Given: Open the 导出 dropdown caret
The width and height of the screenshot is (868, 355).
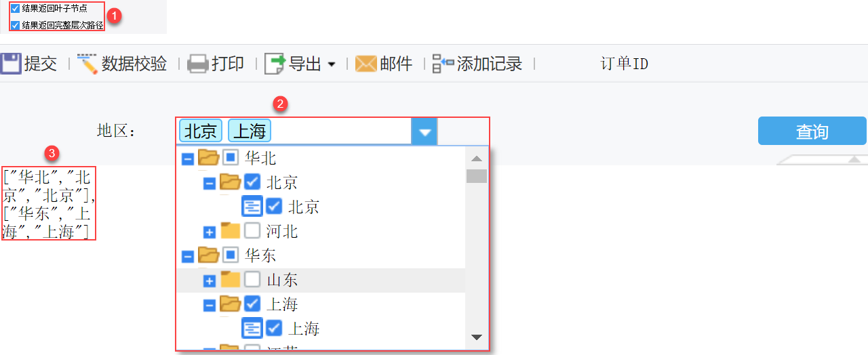Looking at the screenshot, I should [x=332, y=65].
